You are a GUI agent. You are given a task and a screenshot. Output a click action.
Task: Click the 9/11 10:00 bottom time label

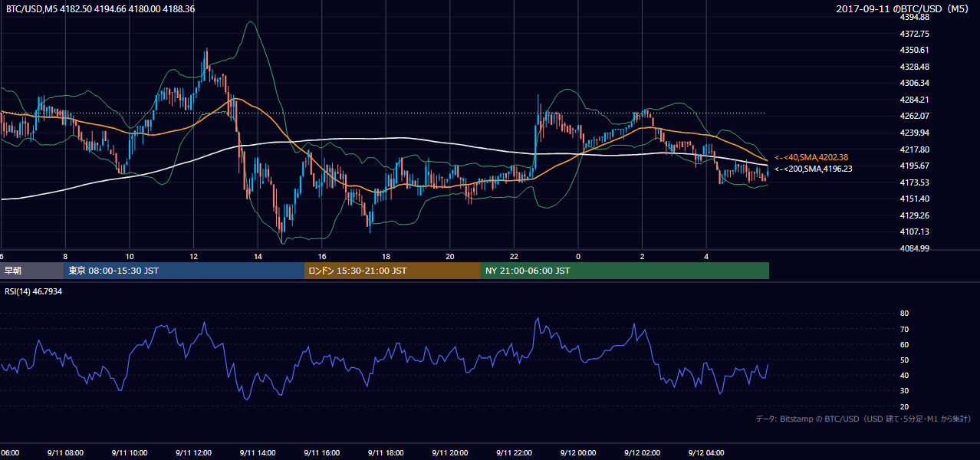tap(129, 452)
